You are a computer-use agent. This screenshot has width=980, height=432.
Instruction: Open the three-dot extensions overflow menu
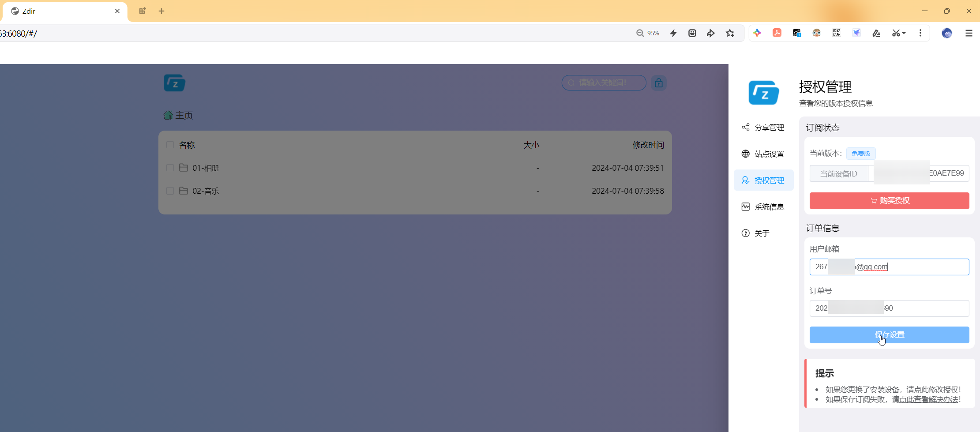tap(920, 33)
